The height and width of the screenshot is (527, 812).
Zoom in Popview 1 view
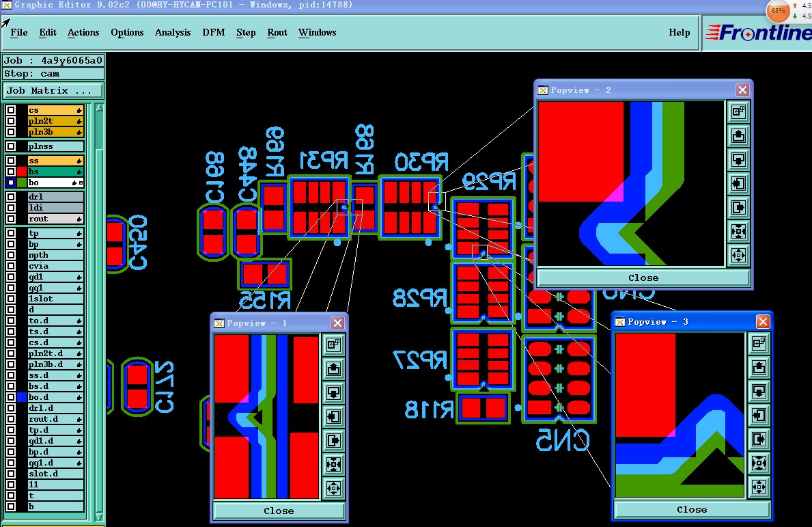tap(333, 464)
